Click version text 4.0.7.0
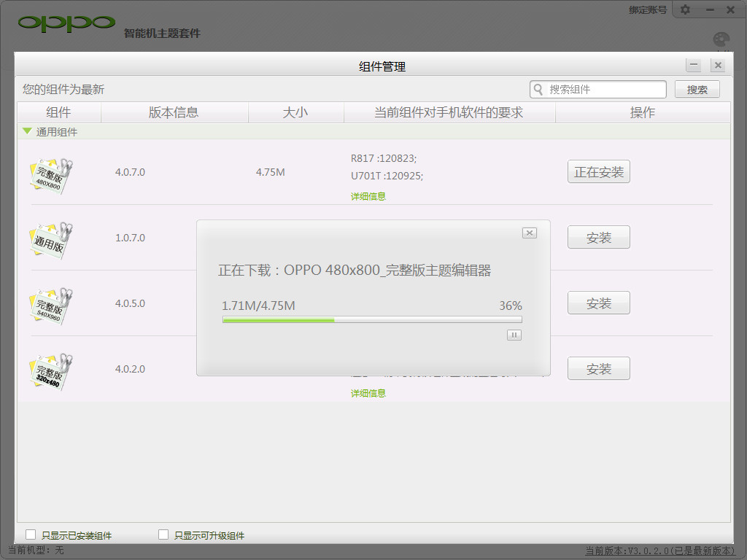This screenshot has width=747, height=560. click(130, 172)
